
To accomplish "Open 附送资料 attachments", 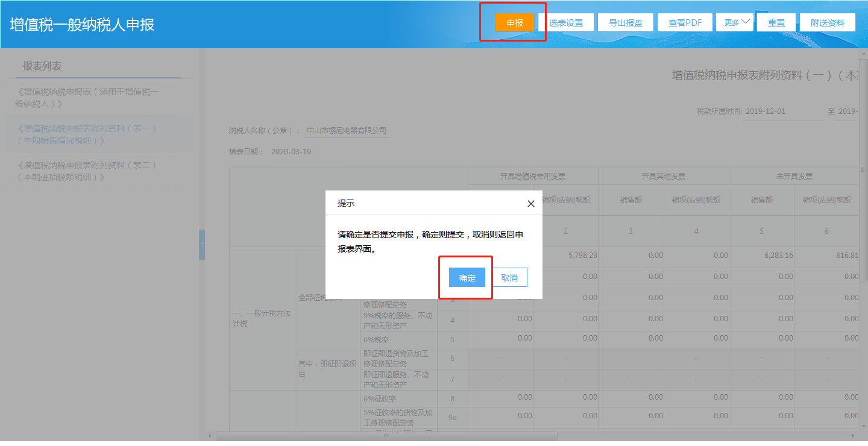I will point(828,23).
